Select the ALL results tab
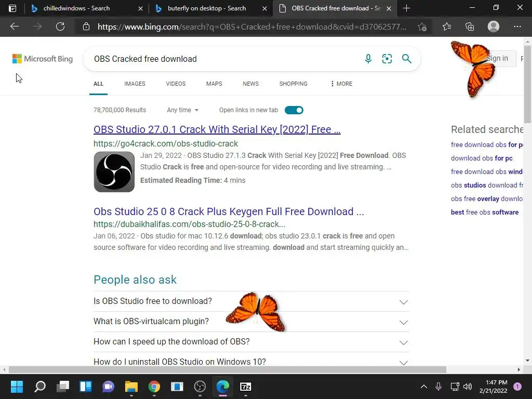 pos(98,84)
